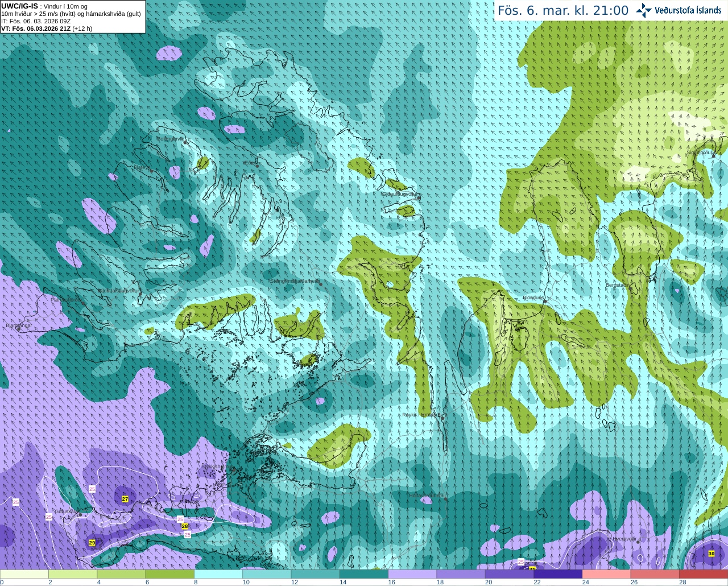Click the 22–24 m/s dark indigo legend swatch

coord(558,574)
